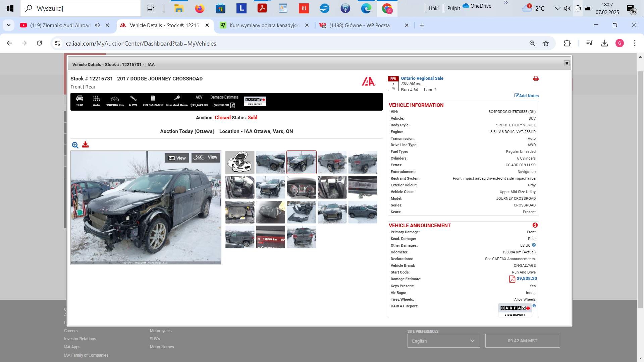This screenshot has width=644, height=362.
Task: Select the key fob thumbnail
Action: (270, 212)
